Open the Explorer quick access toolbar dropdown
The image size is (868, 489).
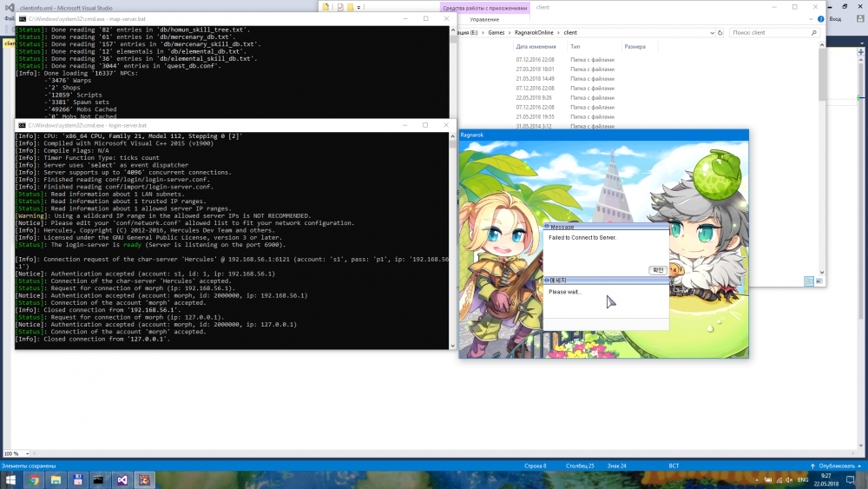pos(358,8)
